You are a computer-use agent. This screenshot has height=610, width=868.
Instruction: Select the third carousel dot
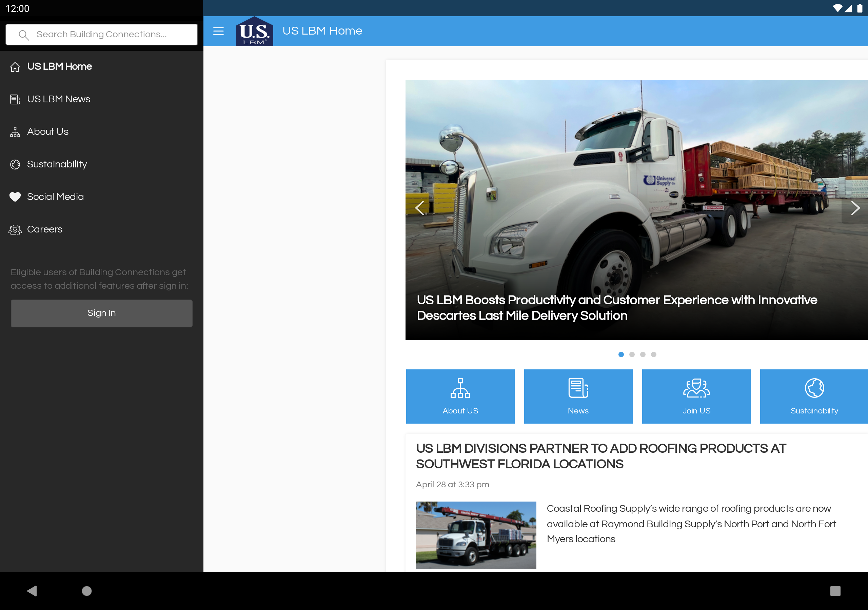643,354
